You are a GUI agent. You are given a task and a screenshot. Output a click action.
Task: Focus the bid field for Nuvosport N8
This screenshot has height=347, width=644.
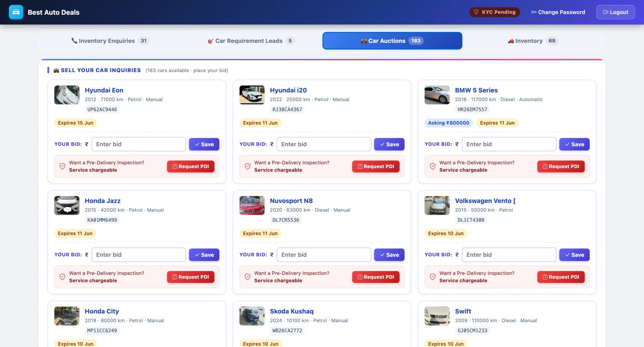(324, 255)
